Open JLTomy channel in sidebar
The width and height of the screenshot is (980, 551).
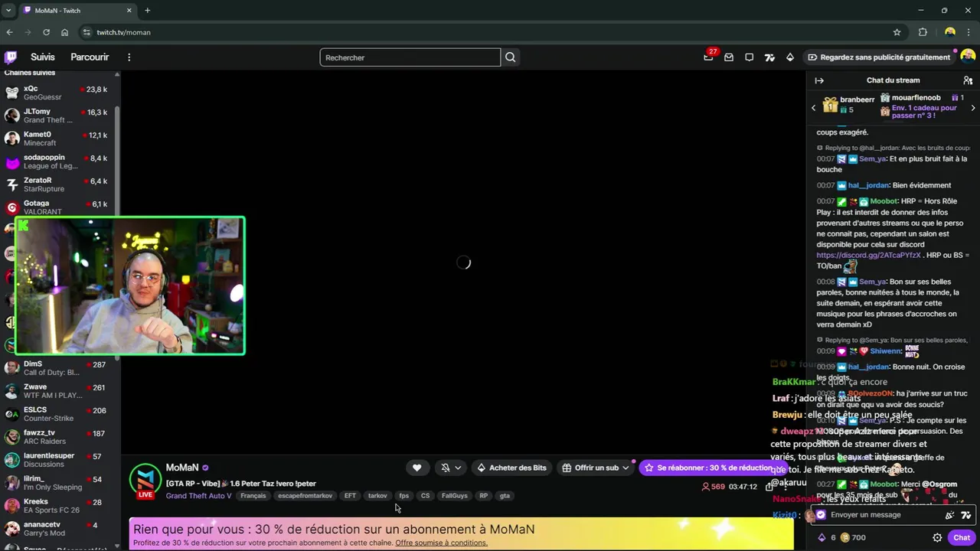pyautogui.click(x=58, y=116)
